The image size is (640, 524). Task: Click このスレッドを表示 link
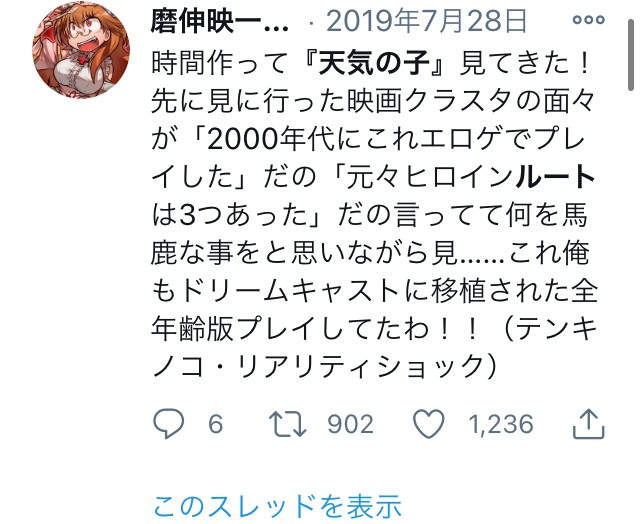pos(278,506)
